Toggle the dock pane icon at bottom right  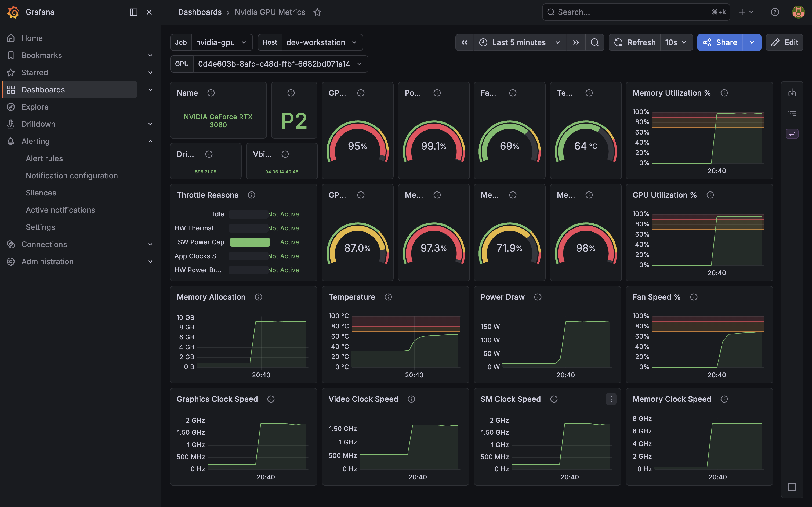click(792, 487)
